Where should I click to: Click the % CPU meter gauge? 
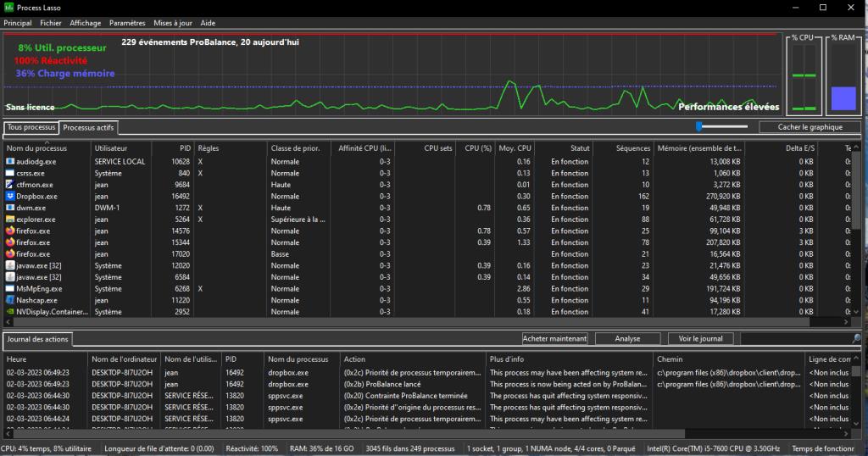pyautogui.click(x=804, y=77)
